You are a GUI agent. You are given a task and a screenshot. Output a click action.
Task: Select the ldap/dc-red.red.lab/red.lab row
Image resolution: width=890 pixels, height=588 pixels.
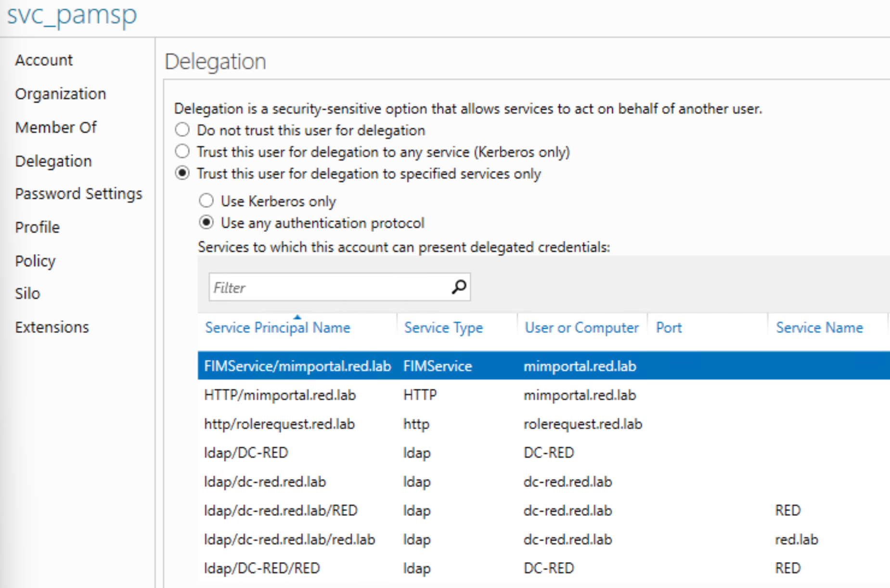coord(289,539)
